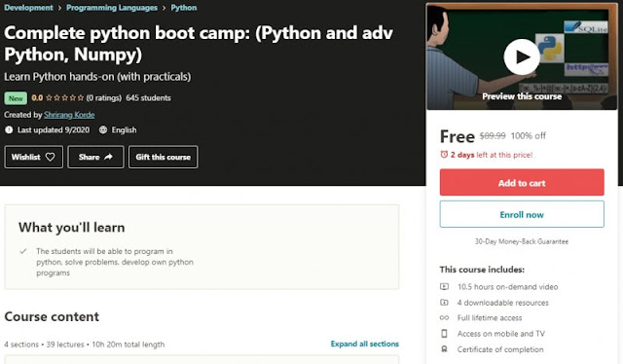Screen dimensions: 623x364
Task: Open Programming Languages breadcrumb
Action: [x=112, y=8]
